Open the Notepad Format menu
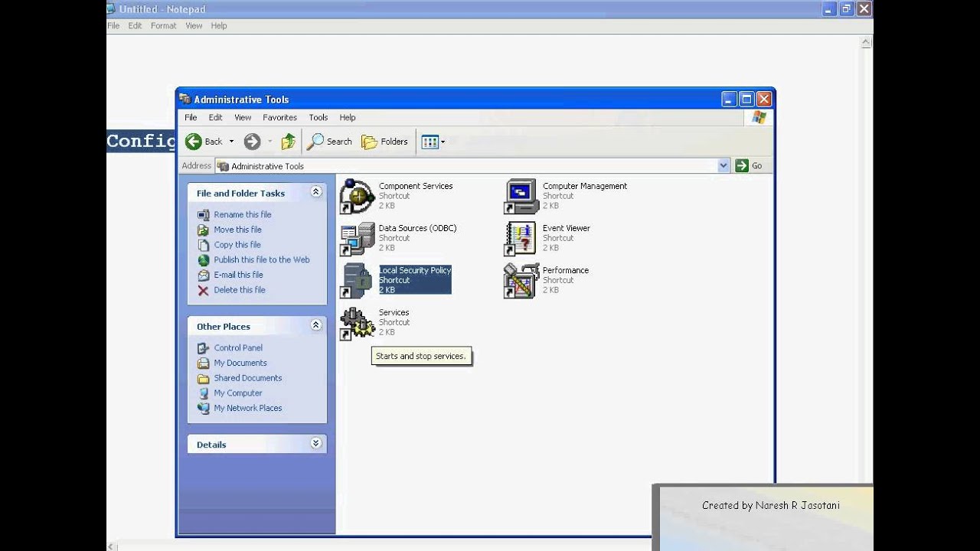The width and height of the screenshot is (980, 551). (x=164, y=25)
